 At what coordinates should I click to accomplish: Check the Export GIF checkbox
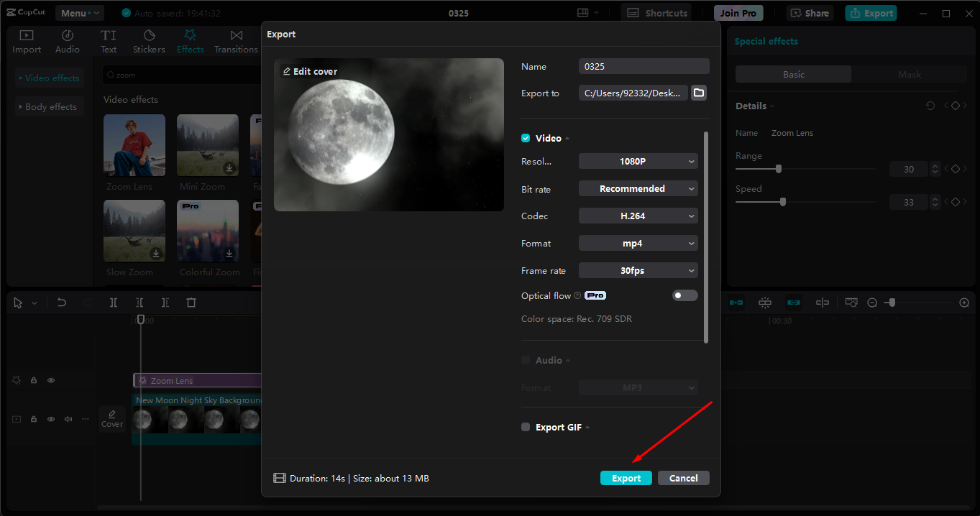coord(525,426)
